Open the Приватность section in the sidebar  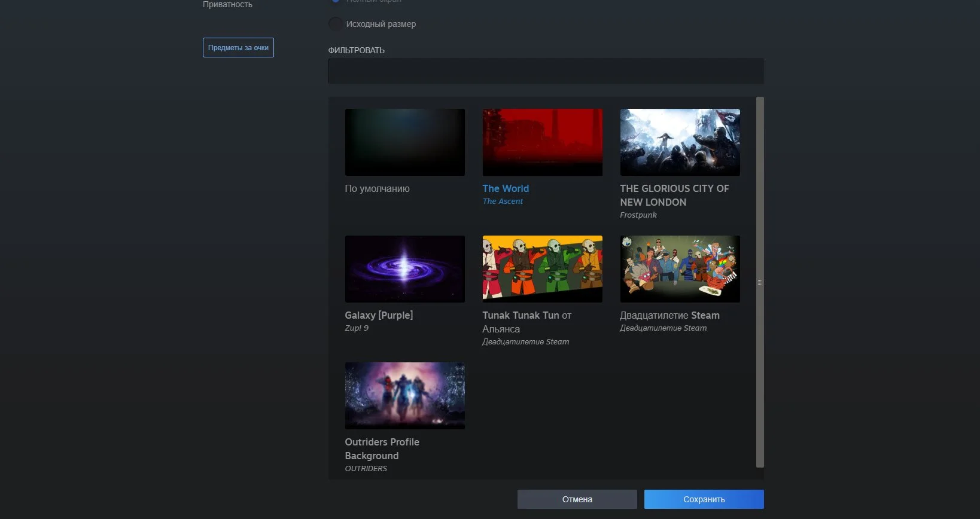click(x=227, y=5)
